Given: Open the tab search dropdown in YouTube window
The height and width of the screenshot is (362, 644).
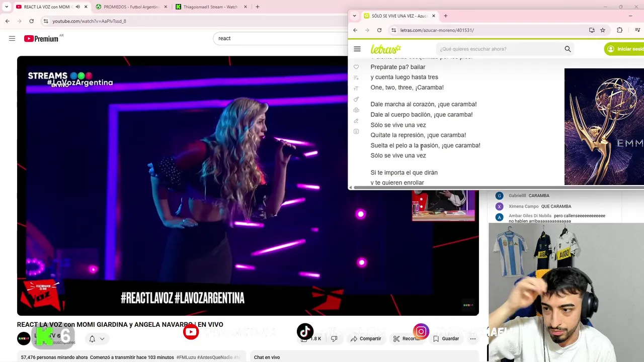Looking at the screenshot, I should (7, 7).
